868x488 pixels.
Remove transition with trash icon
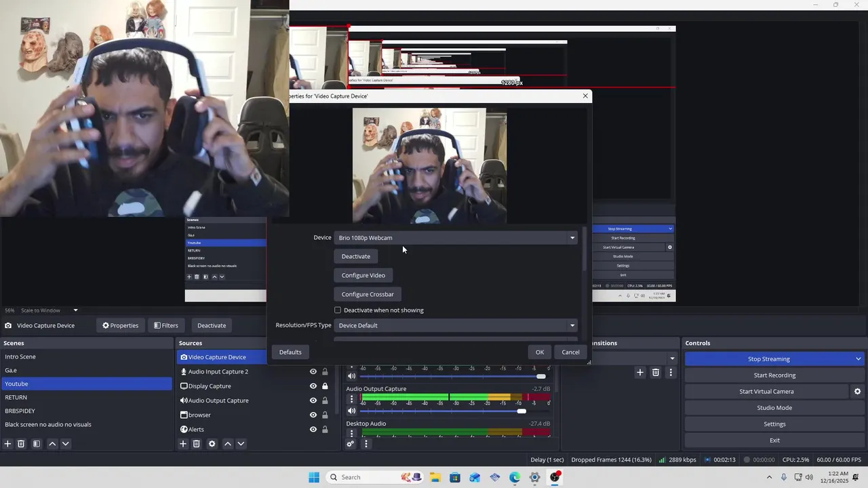pos(656,372)
